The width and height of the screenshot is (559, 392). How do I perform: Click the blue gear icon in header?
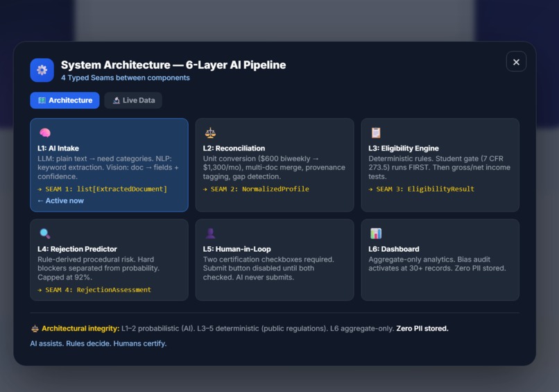pos(42,70)
